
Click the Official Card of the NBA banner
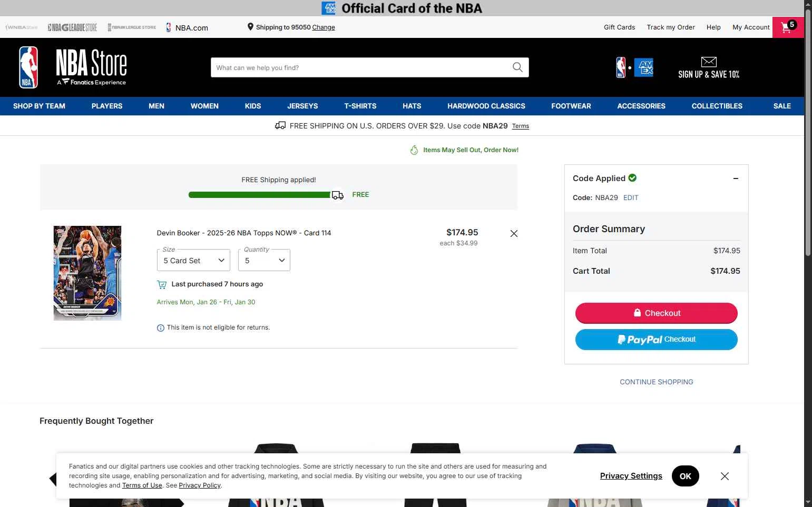click(402, 8)
